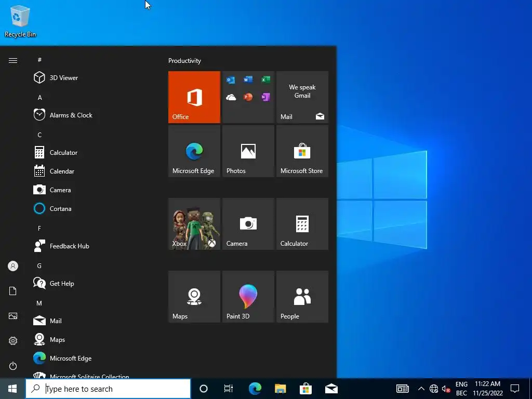Viewport: 532px width, 399px height.
Task: Open File Explorer from the taskbar
Action: (280, 389)
